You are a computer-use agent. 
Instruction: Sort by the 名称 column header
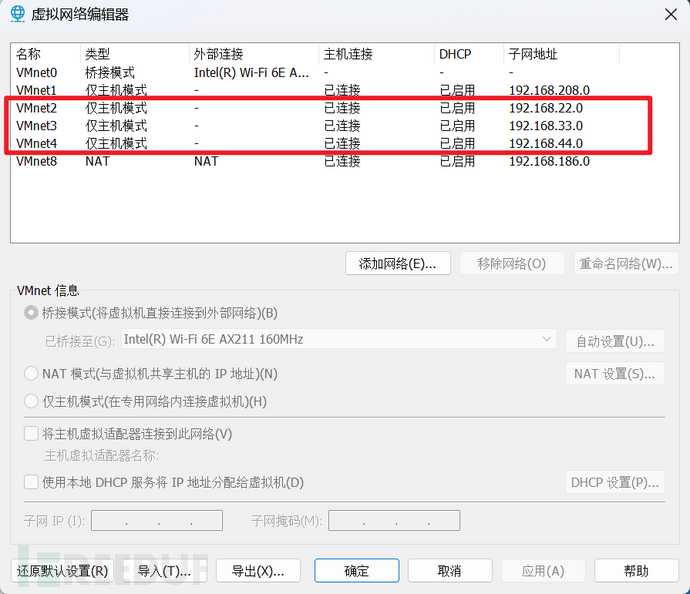[46, 54]
